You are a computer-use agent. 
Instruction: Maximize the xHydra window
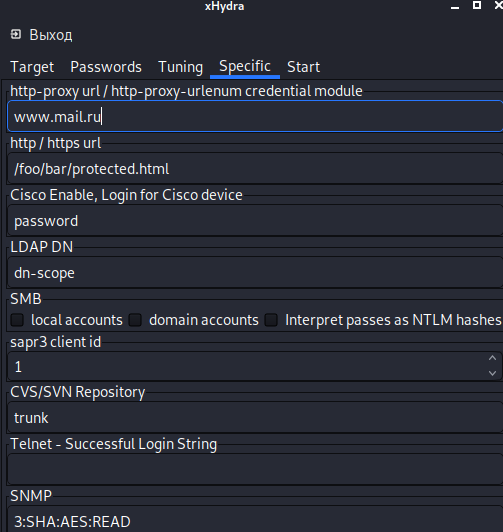pyautogui.click(x=477, y=5)
